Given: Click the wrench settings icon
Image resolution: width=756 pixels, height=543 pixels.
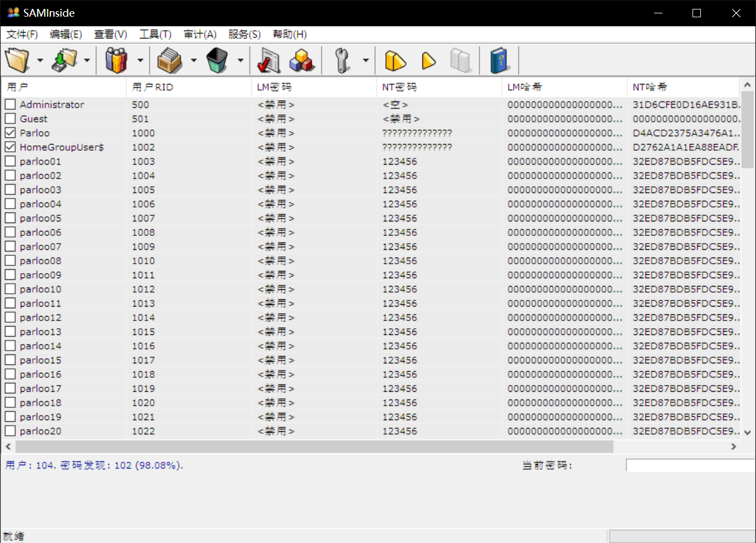Looking at the screenshot, I should [x=342, y=60].
